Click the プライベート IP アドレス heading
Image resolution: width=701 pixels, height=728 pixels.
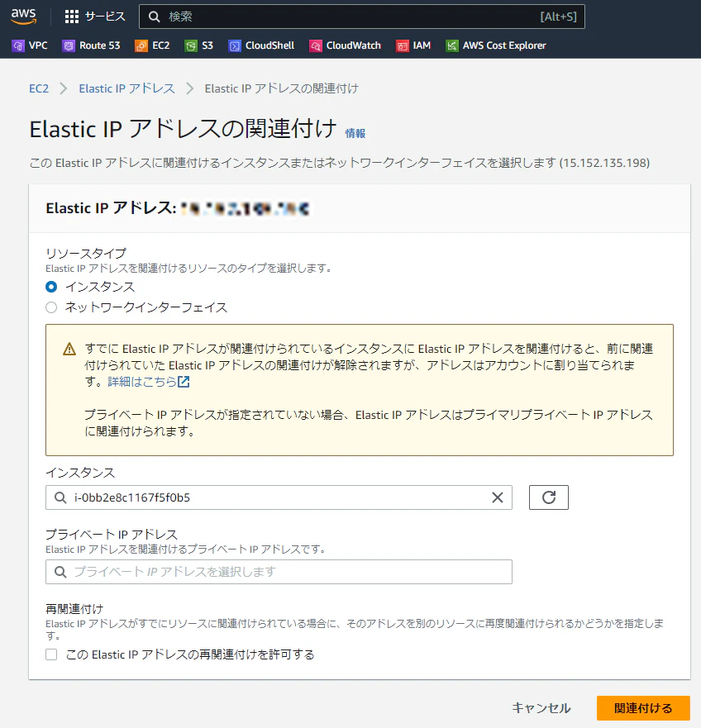112,535
